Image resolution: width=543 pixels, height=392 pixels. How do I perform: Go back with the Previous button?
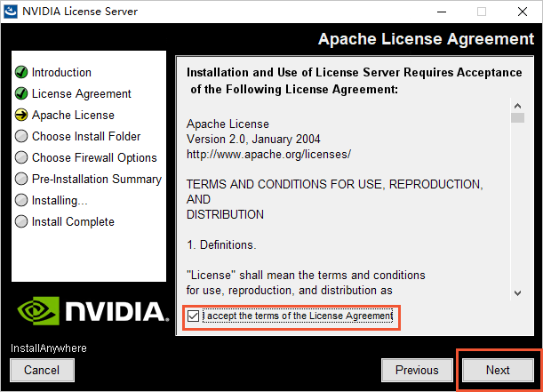point(417,370)
